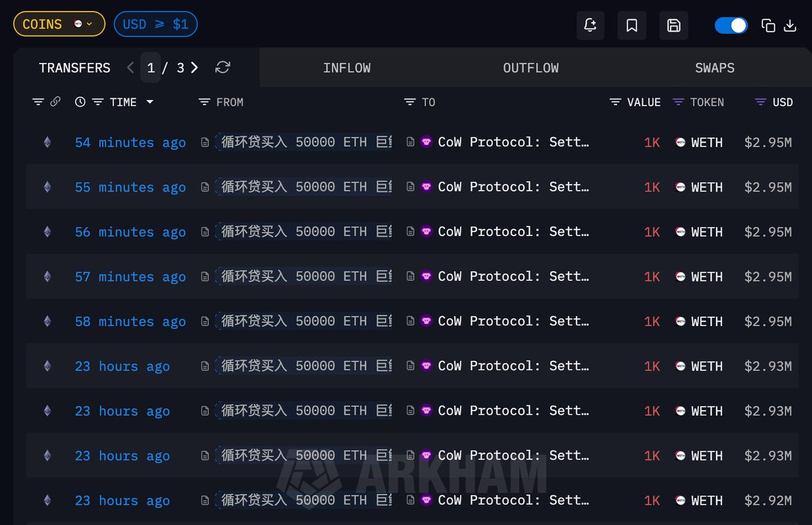
Task: Click the clock icon beside TIME
Action: (80, 101)
